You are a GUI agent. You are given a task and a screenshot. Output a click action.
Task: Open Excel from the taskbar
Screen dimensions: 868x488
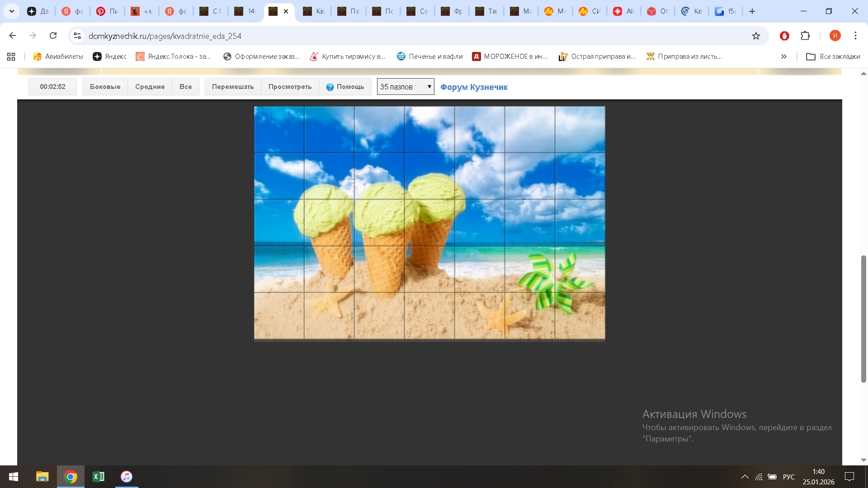coord(98,477)
